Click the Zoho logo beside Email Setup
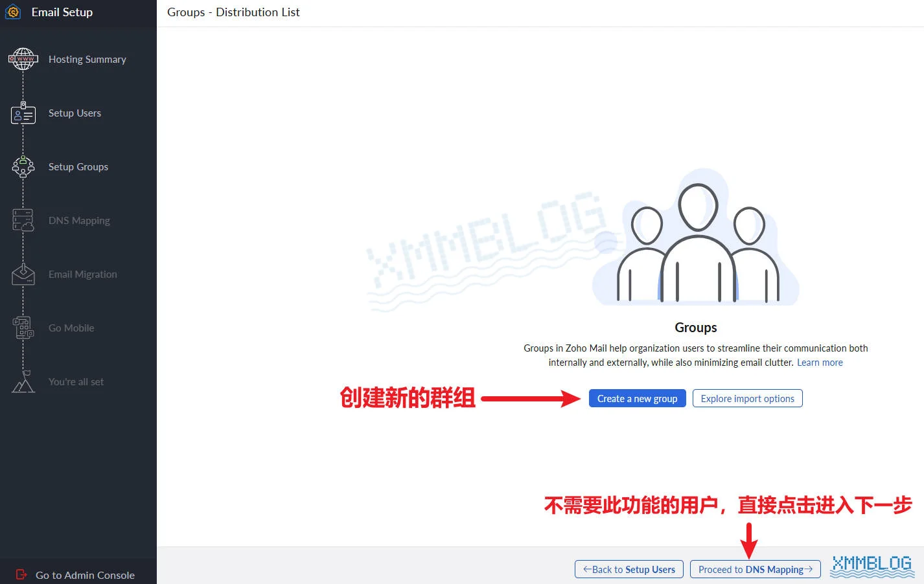This screenshot has width=924, height=584. [12, 12]
